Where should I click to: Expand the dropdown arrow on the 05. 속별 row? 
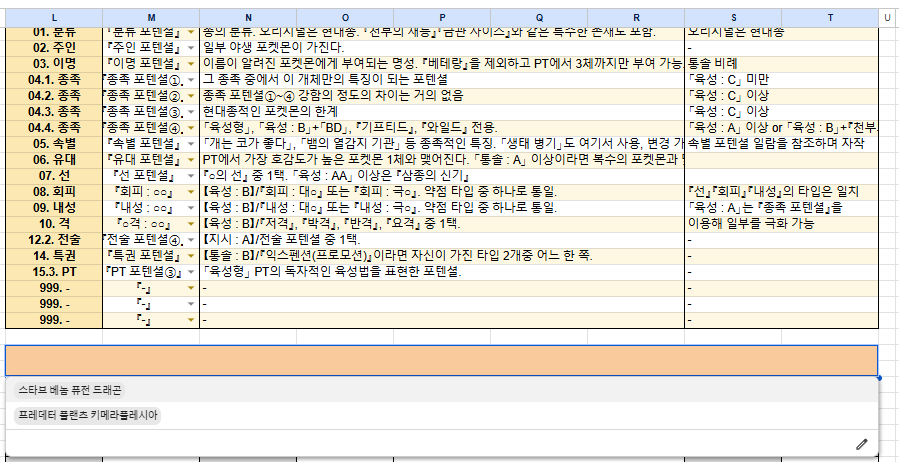(x=191, y=144)
